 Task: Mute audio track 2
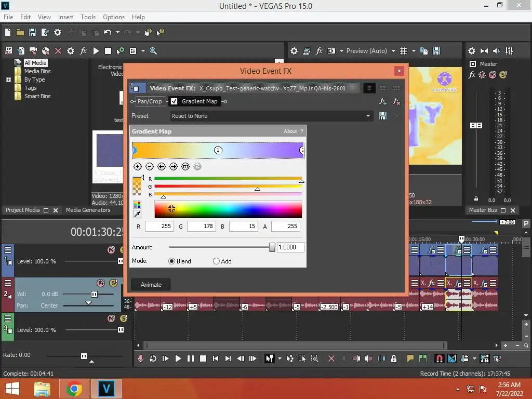click(101, 283)
